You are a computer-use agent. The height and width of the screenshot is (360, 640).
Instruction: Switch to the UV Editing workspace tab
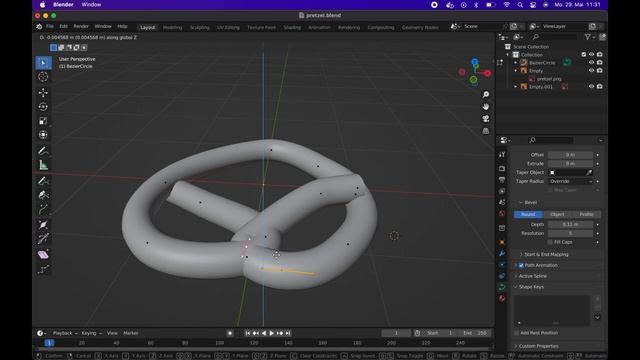coord(228,27)
